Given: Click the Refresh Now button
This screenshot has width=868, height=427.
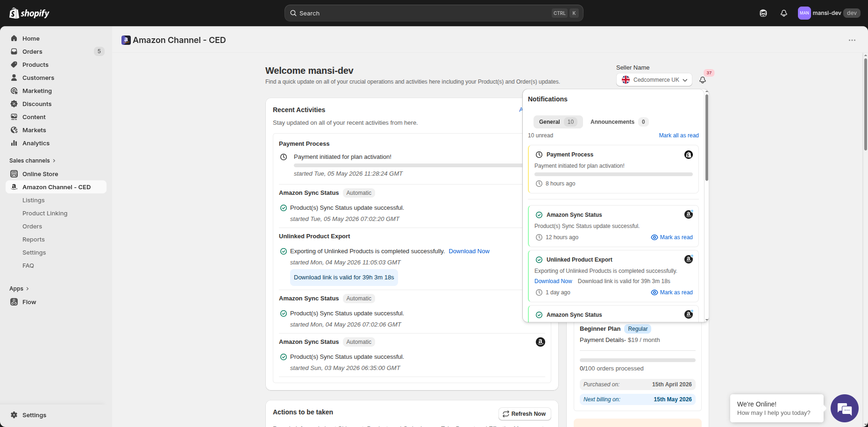Looking at the screenshot, I should (x=525, y=414).
